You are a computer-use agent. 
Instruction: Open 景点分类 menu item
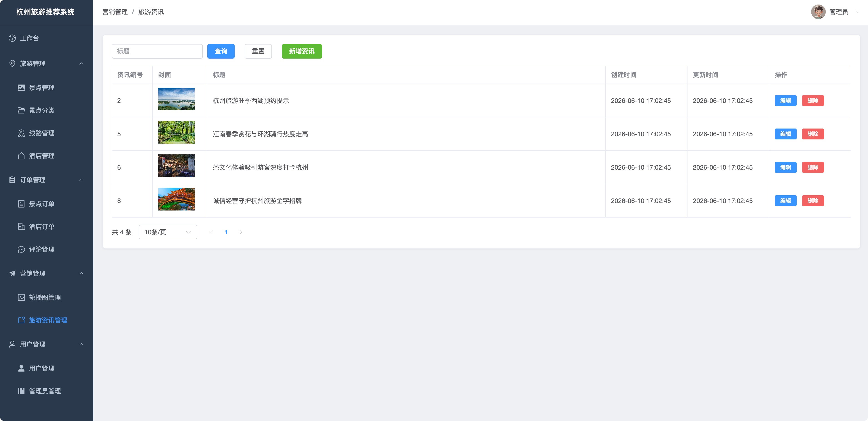coord(47,110)
